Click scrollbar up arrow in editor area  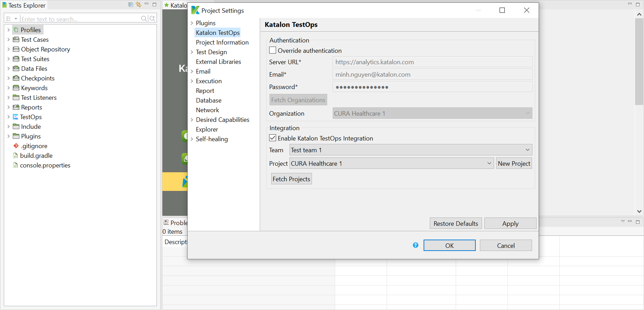click(639, 14)
